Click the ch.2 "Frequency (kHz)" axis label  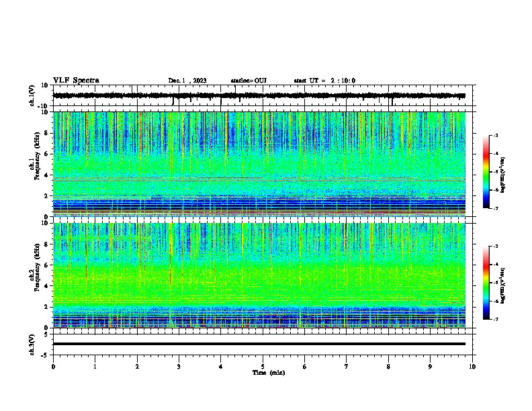[38, 267]
